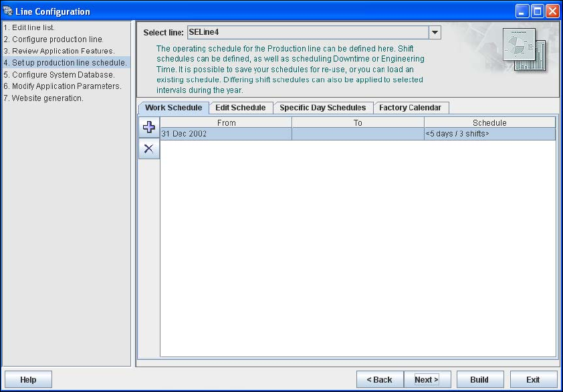Select the 31 Dec 2002 From cell
Viewport: 563px width, 392px height.
coord(226,134)
